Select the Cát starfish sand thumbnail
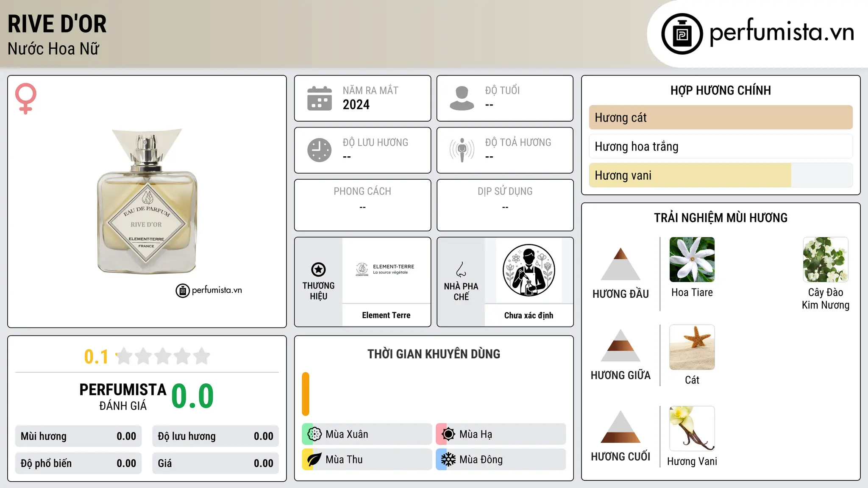Viewport: 868px width, 488px height. click(x=692, y=347)
